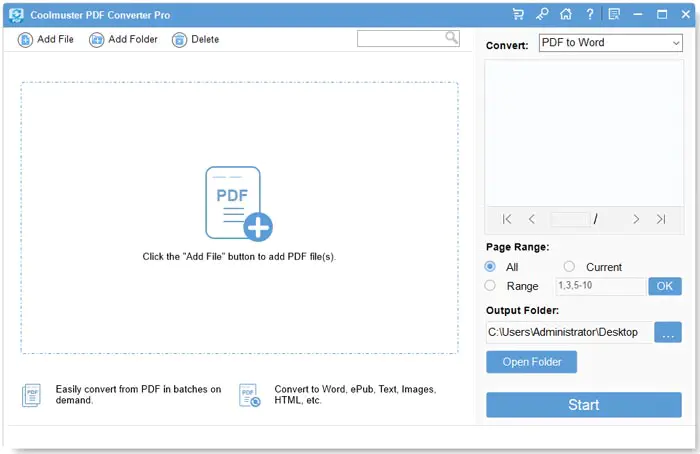Go to next page in preview
This screenshot has width=700, height=454.
tap(636, 219)
